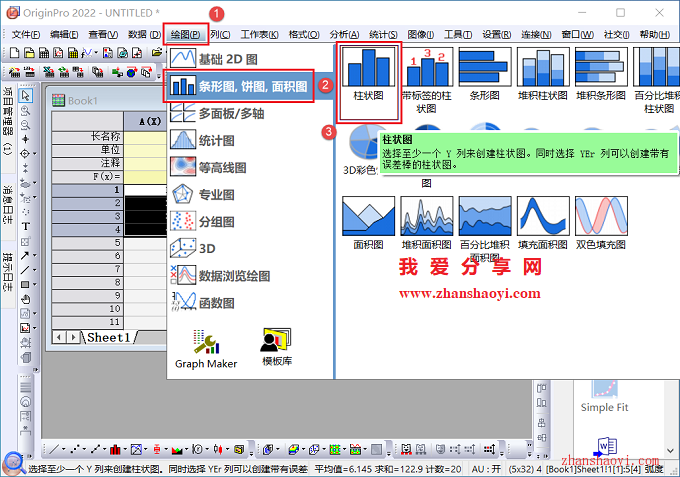Choose 堆积面积图 stacked area thumbnail
Screen dimensions: 680x477
pos(426,223)
